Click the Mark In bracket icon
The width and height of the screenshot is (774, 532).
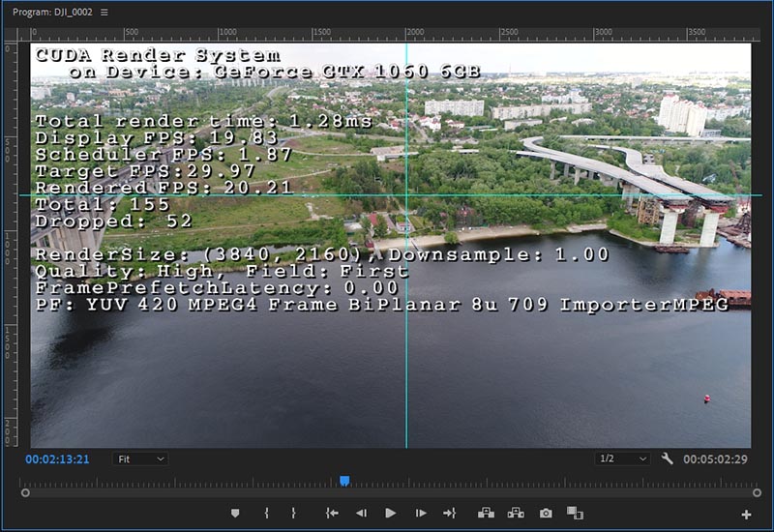point(266,514)
